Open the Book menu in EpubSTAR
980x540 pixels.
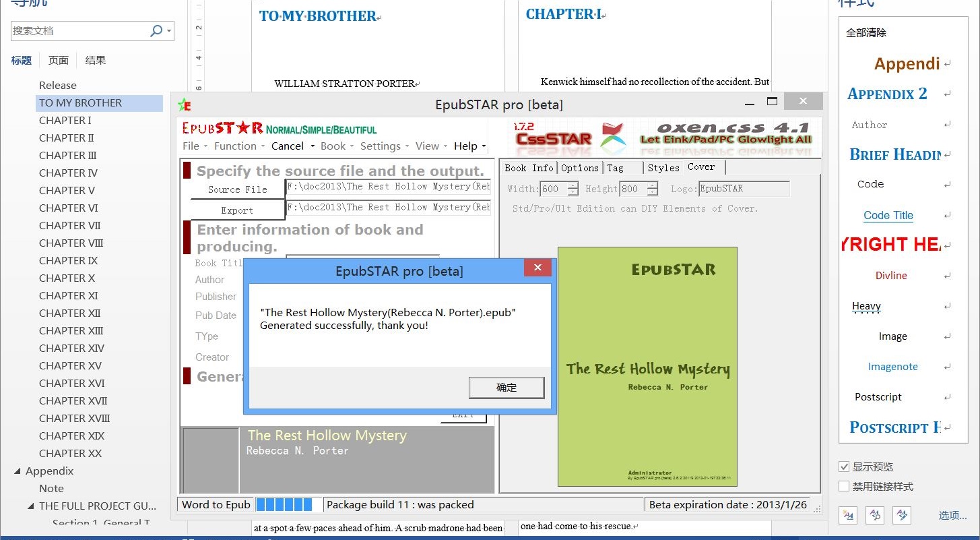337,146
